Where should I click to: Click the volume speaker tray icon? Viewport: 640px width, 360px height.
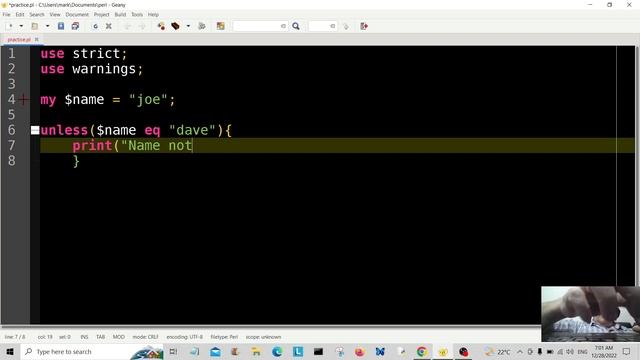(x=570, y=351)
